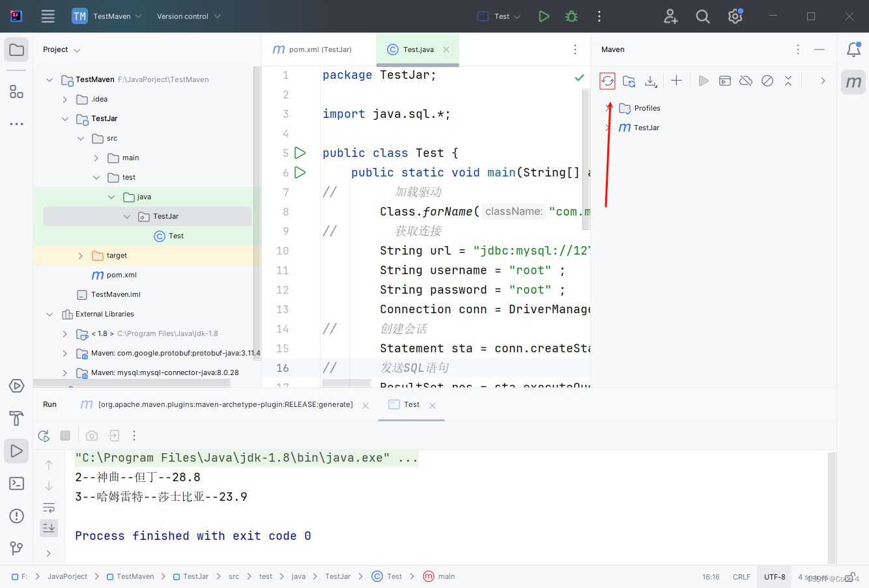The height and width of the screenshot is (588, 869).
Task: Open the Code With Me icon
Action: point(670,16)
